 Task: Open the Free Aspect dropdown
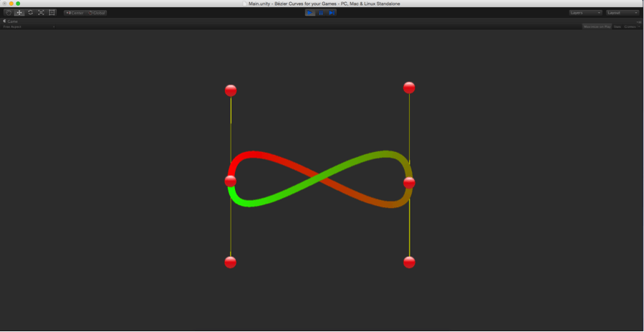click(29, 27)
